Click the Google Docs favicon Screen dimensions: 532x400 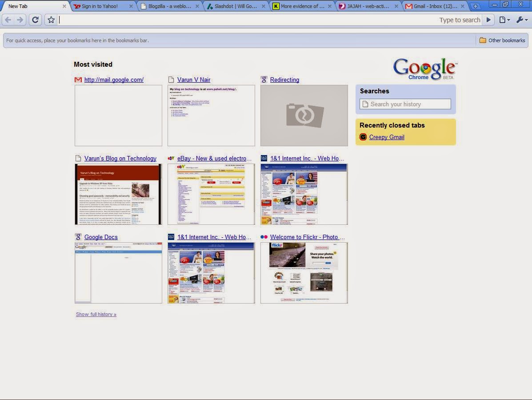[78, 237]
